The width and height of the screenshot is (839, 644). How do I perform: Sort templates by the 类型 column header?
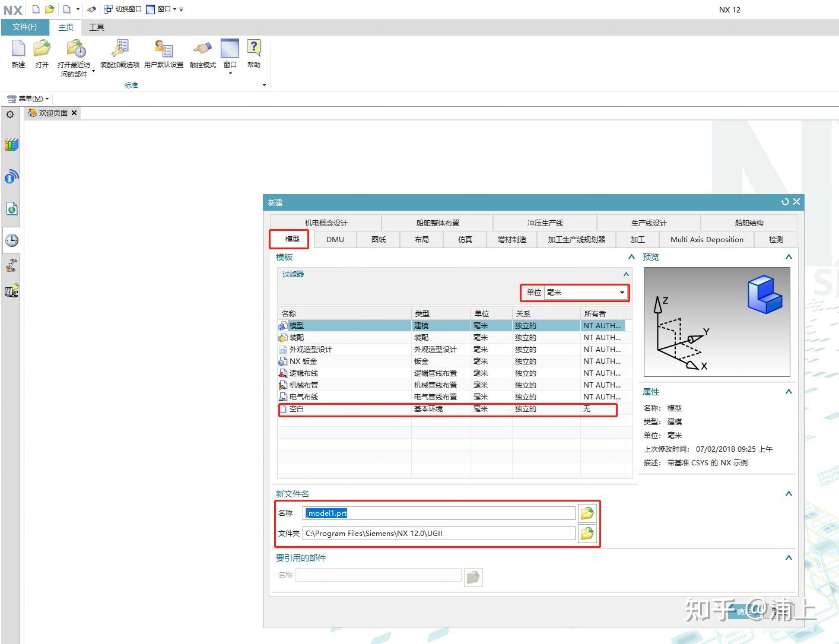click(x=441, y=313)
